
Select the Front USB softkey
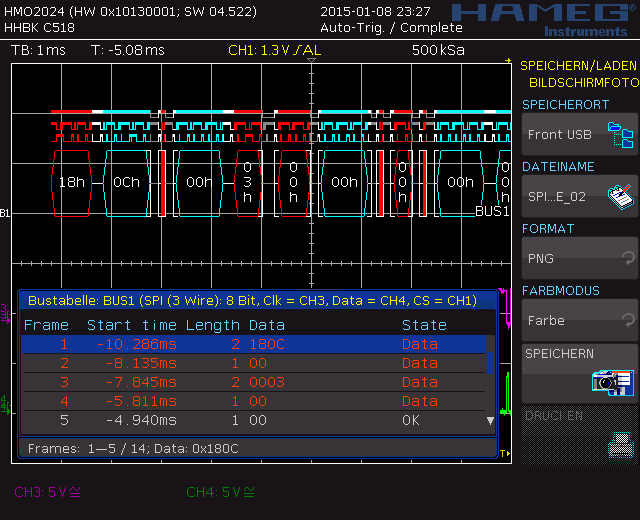click(x=580, y=134)
